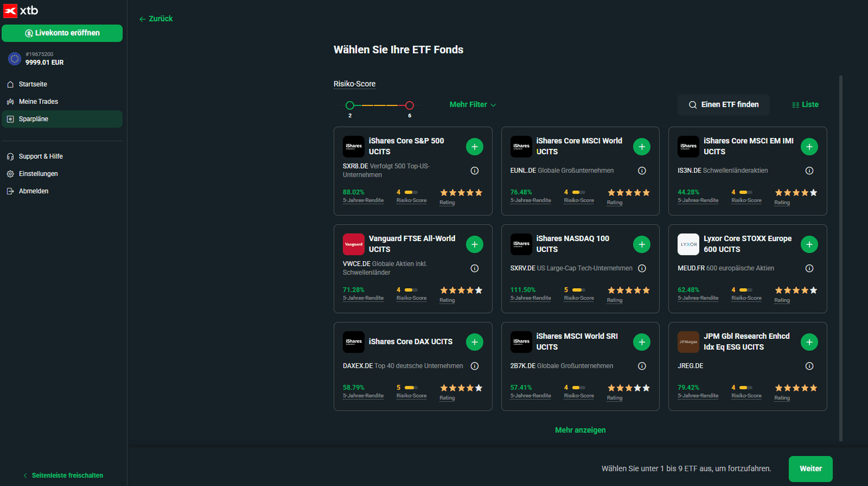Add iShares Core MSCI World UCITS with plus
The height and width of the screenshot is (486, 868).
[642, 147]
